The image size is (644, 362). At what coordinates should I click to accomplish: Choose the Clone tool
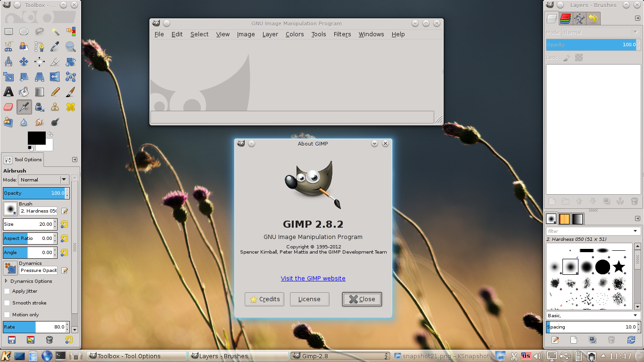pos(55,107)
